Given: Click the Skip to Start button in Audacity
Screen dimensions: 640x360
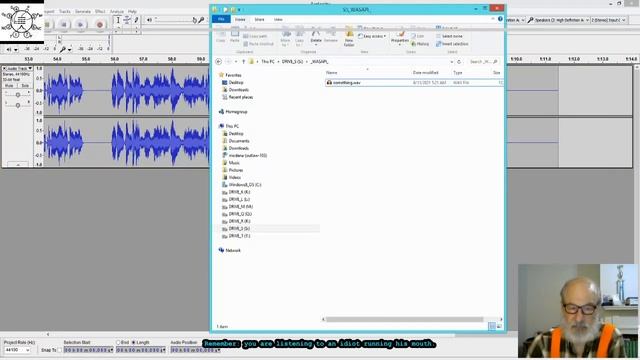Looking at the screenshot, I should [64, 25].
